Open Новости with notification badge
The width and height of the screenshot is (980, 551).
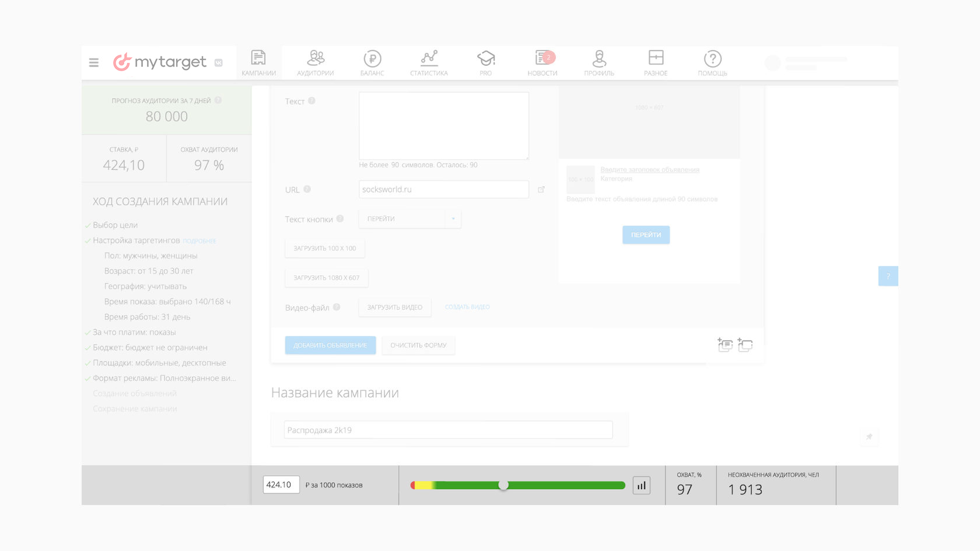pyautogui.click(x=542, y=62)
